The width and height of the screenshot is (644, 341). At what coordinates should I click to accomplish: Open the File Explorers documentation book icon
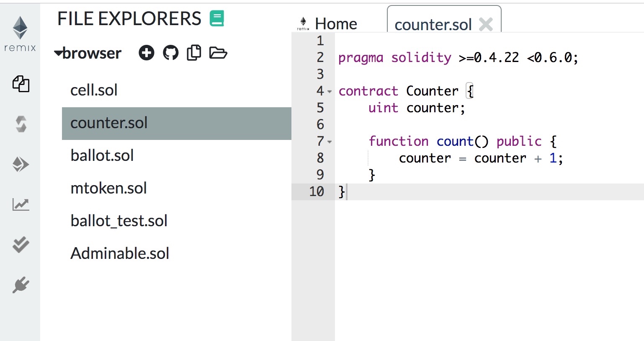pyautogui.click(x=217, y=19)
